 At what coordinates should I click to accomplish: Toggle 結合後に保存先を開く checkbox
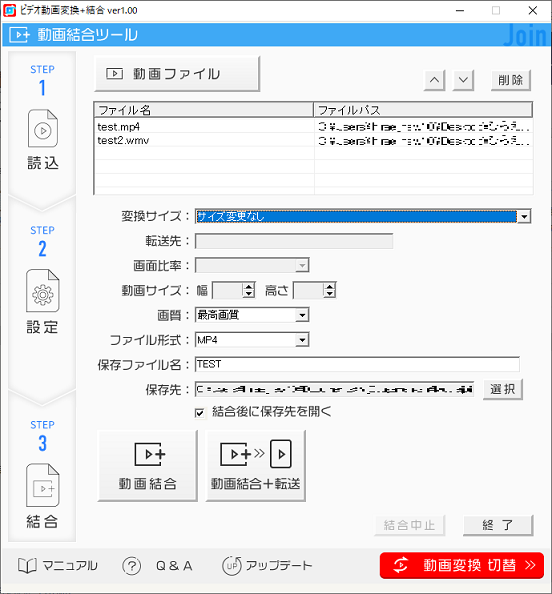point(200,413)
